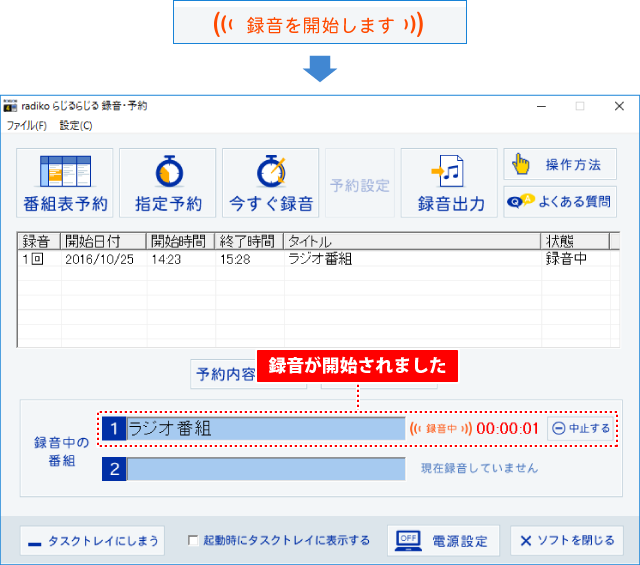
Task: Open 操作方法 help guide
Action: (x=560, y=164)
